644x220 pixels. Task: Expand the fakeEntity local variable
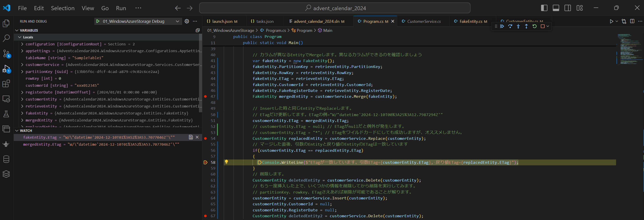[22, 113]
